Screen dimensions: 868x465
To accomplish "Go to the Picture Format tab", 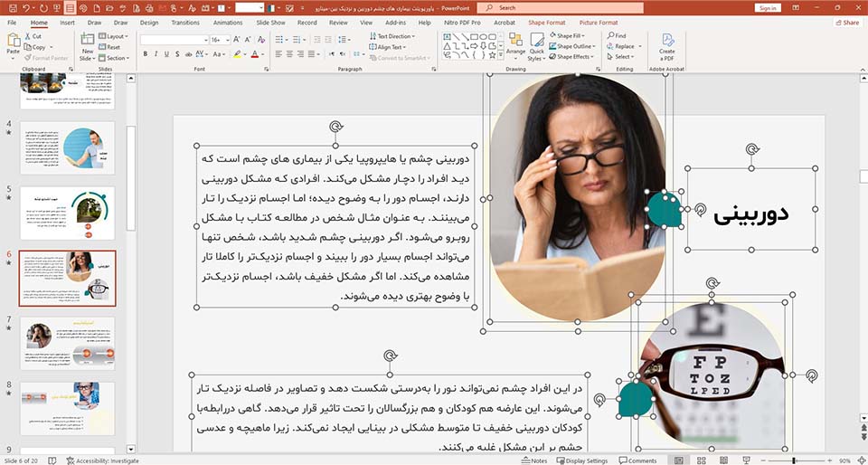I will (x=599, y=23).
